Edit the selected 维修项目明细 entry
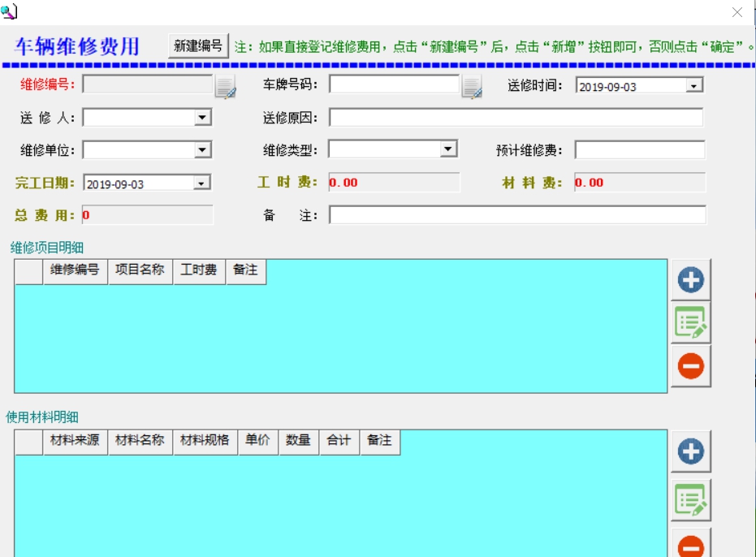 pyautogui.click(x=690, y=322)
